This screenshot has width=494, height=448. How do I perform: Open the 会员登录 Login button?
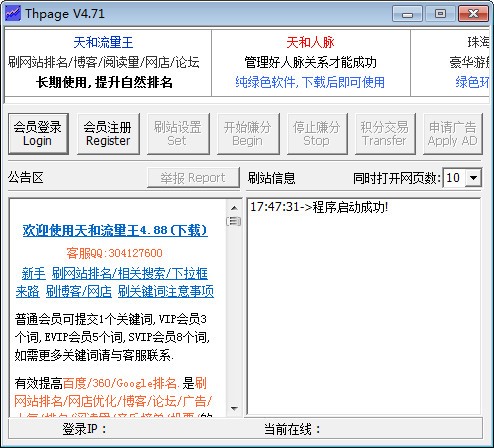point(38,134)
